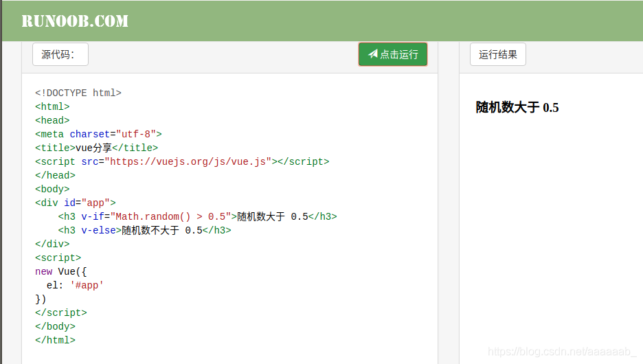Click the result heading 随机数大于 0.5
Screen dimensions: 643x364
517,107
